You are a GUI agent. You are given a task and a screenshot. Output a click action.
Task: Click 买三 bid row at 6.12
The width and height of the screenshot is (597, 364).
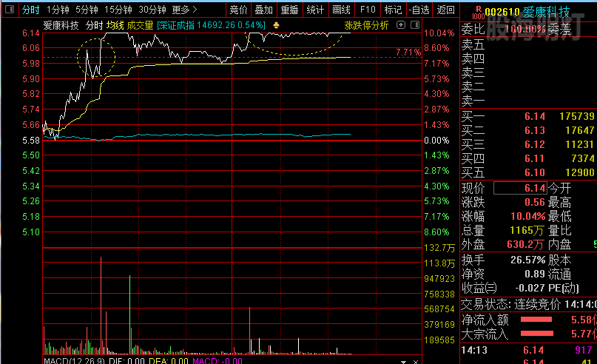(527, 144)
